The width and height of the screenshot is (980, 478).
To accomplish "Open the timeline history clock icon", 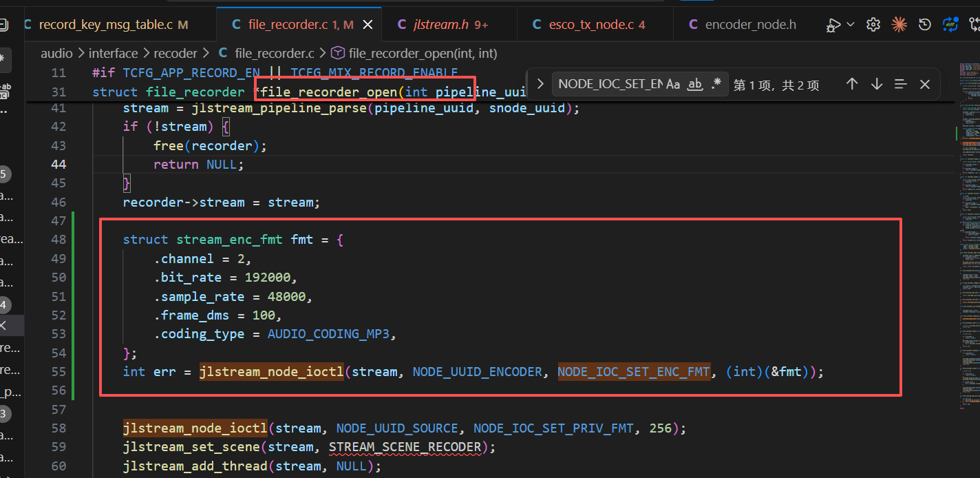I will [925, 25].
